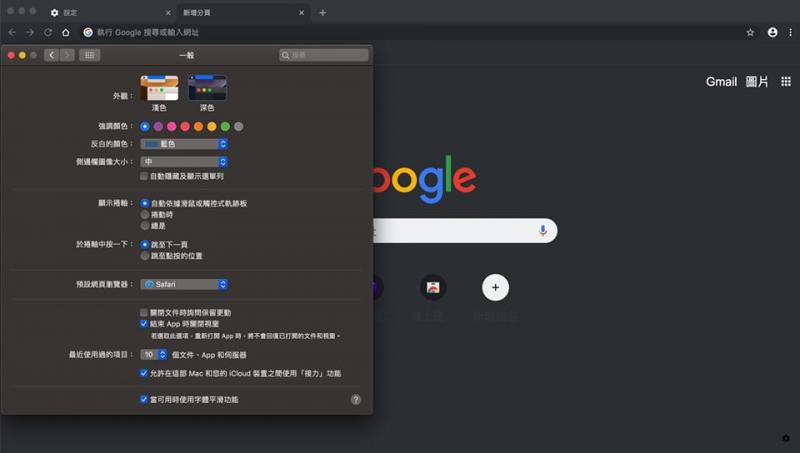
Task: Open the help question mark button
Action: 356,399
